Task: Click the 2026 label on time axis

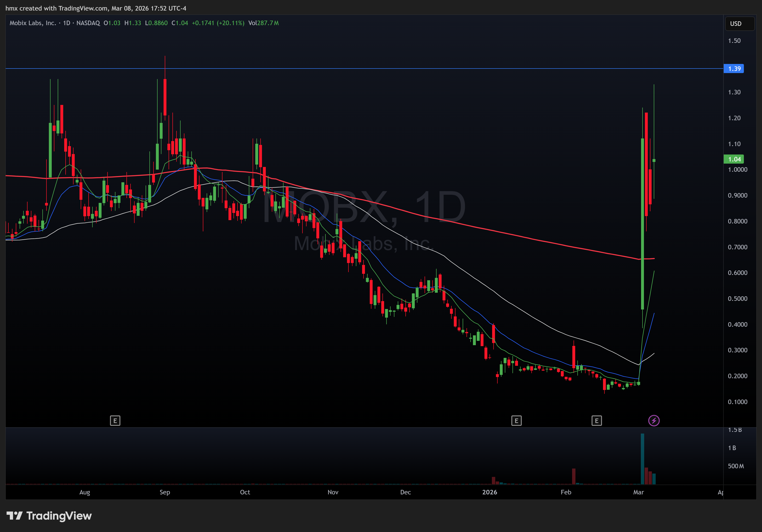Action: click(x=489, y=492)
